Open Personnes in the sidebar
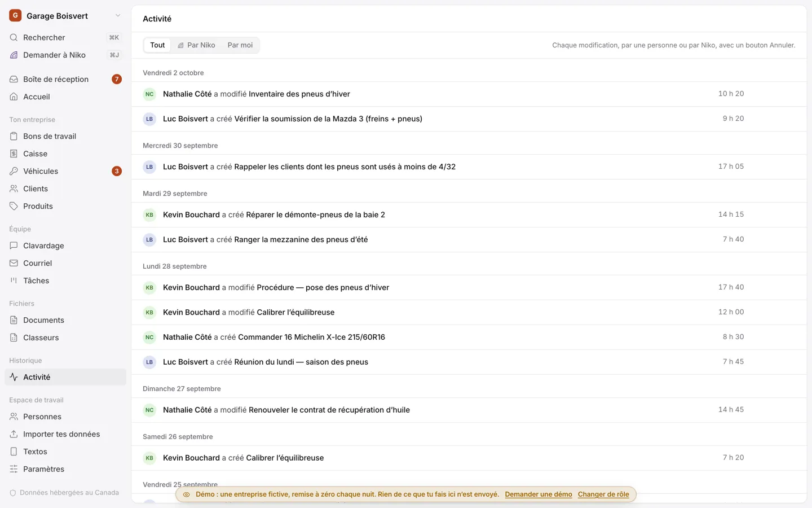Viewport: 812px width, 508px height. pyautogui.click(x=65, y=417)
